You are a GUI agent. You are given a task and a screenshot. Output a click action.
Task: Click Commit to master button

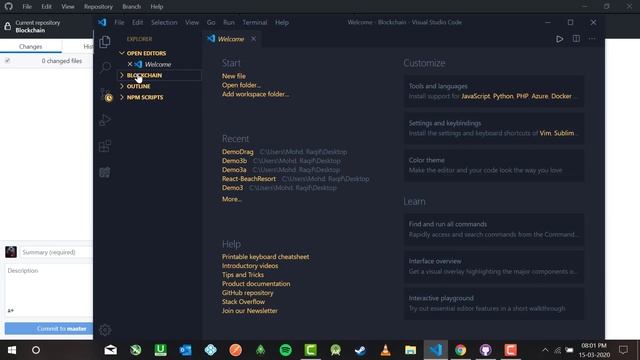click(49, 329)
